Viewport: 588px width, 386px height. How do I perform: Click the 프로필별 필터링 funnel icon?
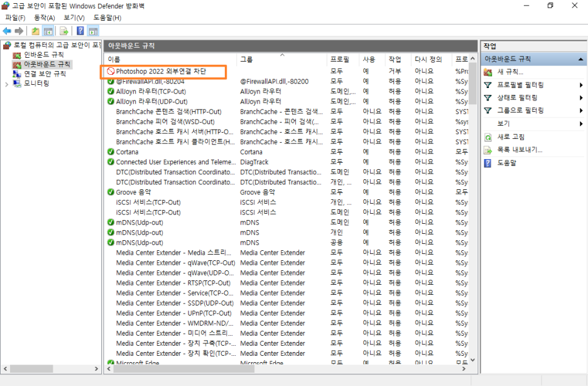[x=488, y=85]
